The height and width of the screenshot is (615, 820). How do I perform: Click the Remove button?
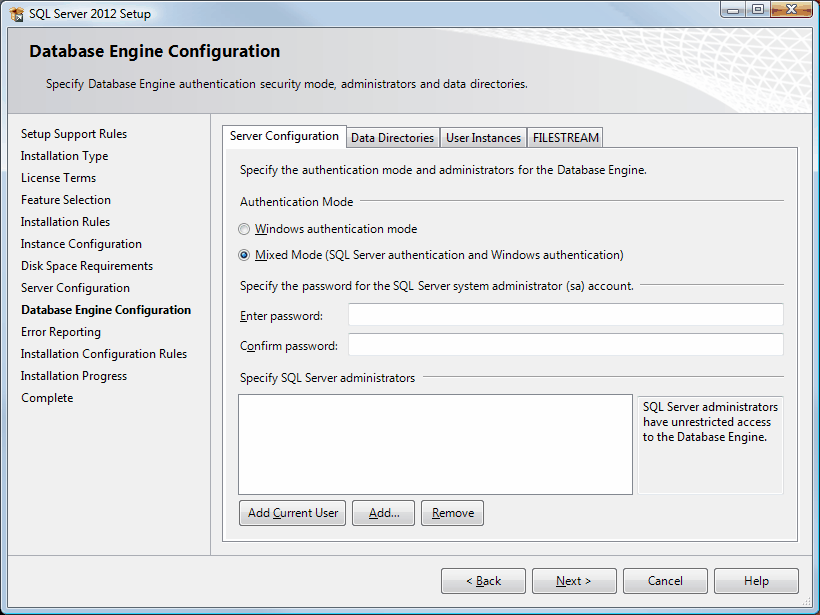pos(452,513)
